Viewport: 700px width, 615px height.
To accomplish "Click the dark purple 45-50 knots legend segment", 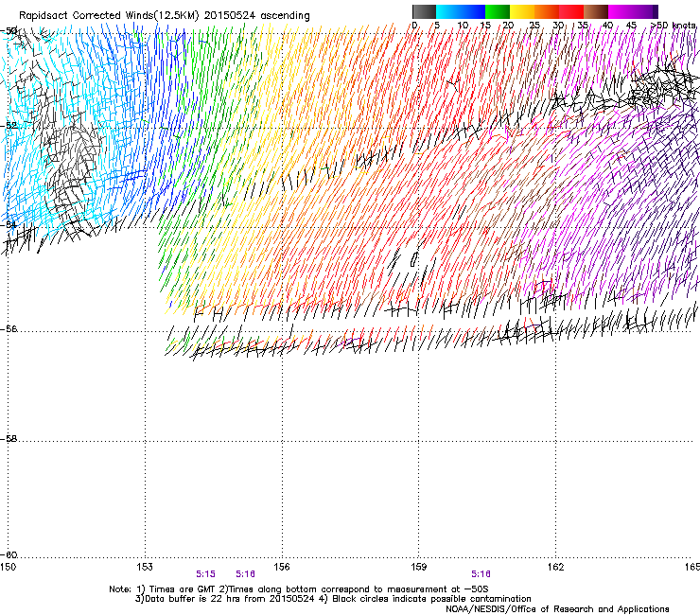I will click(x=645, y=11).
